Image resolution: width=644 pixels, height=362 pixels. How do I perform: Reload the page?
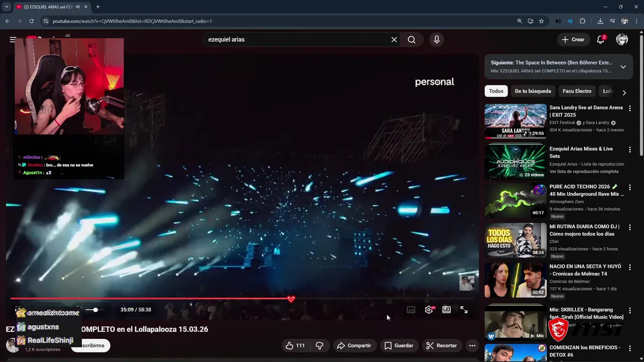[x=31, y=21]
